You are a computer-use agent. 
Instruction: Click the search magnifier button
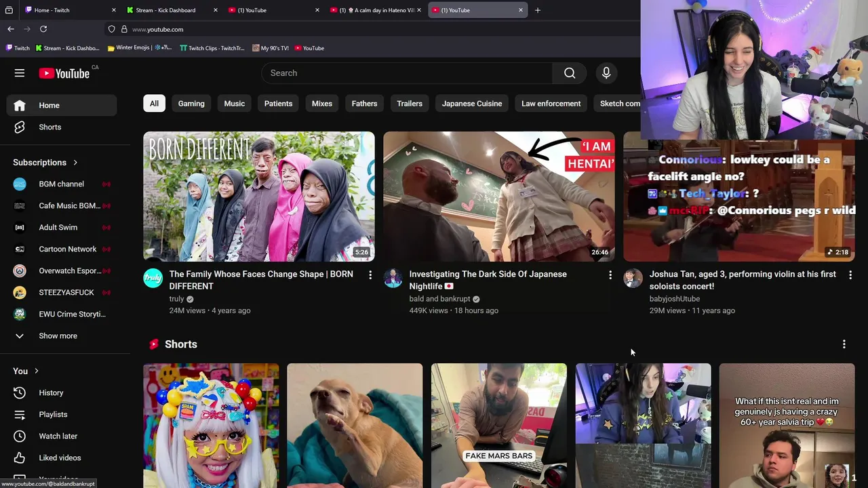click(x=570, y=73)
